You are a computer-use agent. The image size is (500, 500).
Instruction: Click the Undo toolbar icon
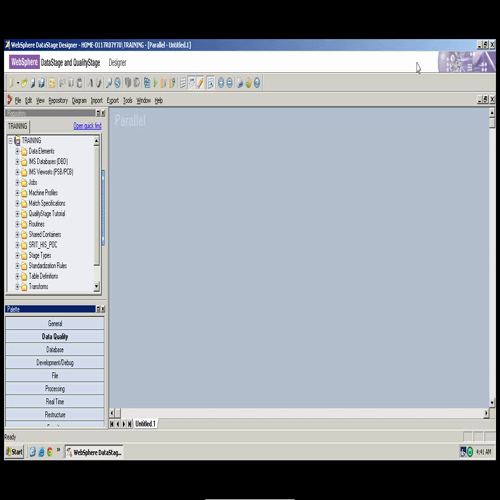[90, 83]
